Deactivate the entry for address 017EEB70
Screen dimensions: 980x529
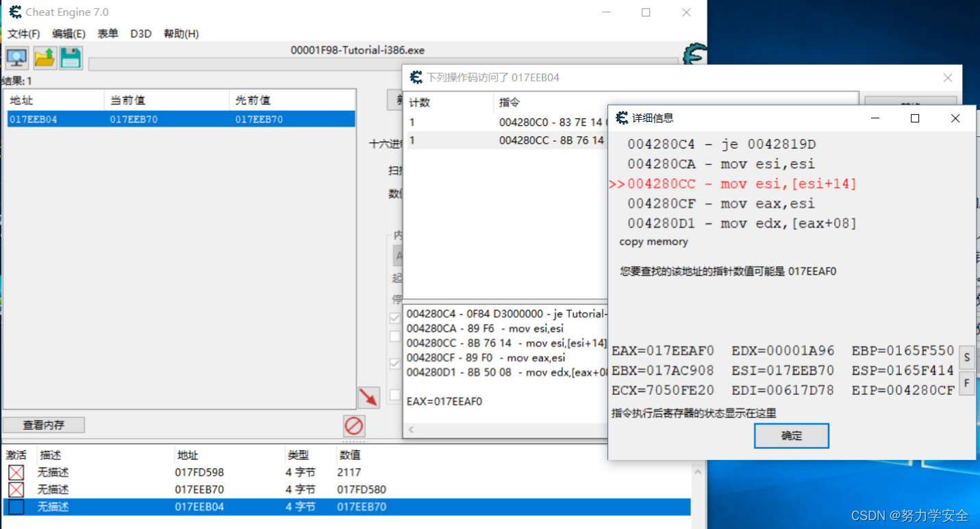pos(17,489)
